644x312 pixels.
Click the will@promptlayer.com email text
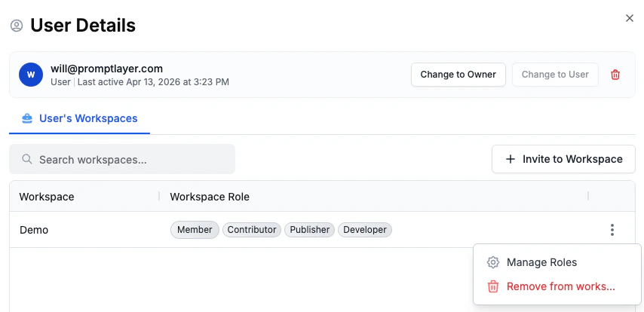pyautogui.click(x=107, y=69)
